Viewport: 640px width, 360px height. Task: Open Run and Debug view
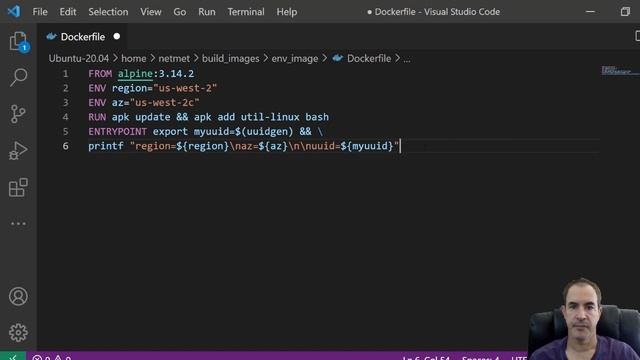pyautogui.click(x=18, y=151)
